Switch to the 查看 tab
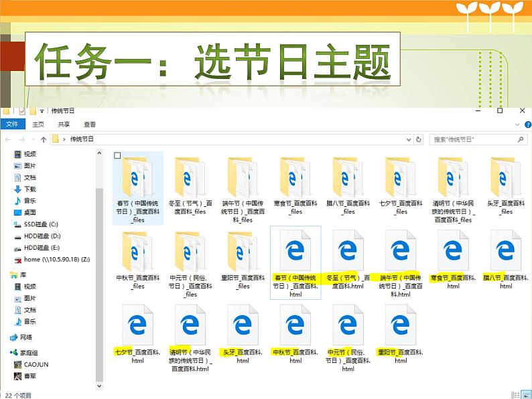Image resolution: width=532 pixels, height=399 pixels. click(x=90, y=125)
